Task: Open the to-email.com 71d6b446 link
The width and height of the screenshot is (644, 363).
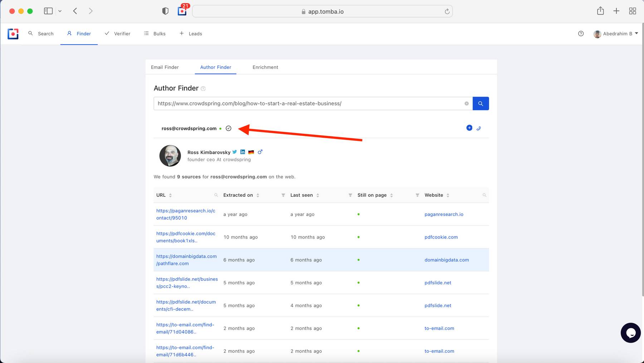Action: point(185,351)
